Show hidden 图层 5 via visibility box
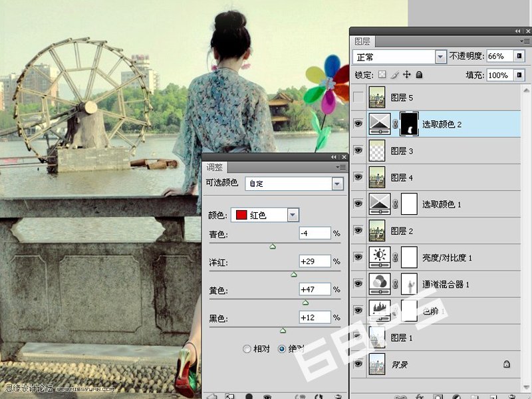 tap(358, 97)
